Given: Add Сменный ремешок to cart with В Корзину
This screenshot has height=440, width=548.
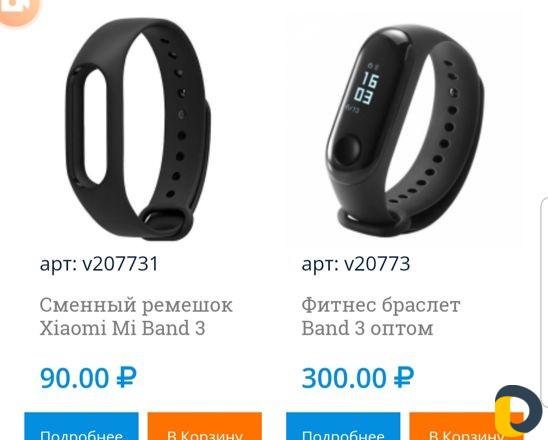Looking at the screenshot, I should click(x=204, y=426).
